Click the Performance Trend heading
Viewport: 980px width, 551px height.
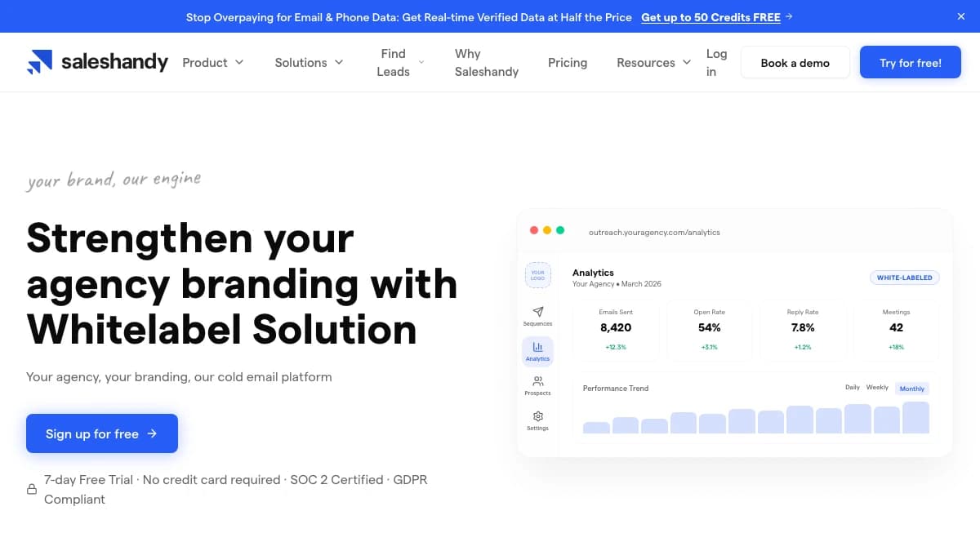[616, 389]
